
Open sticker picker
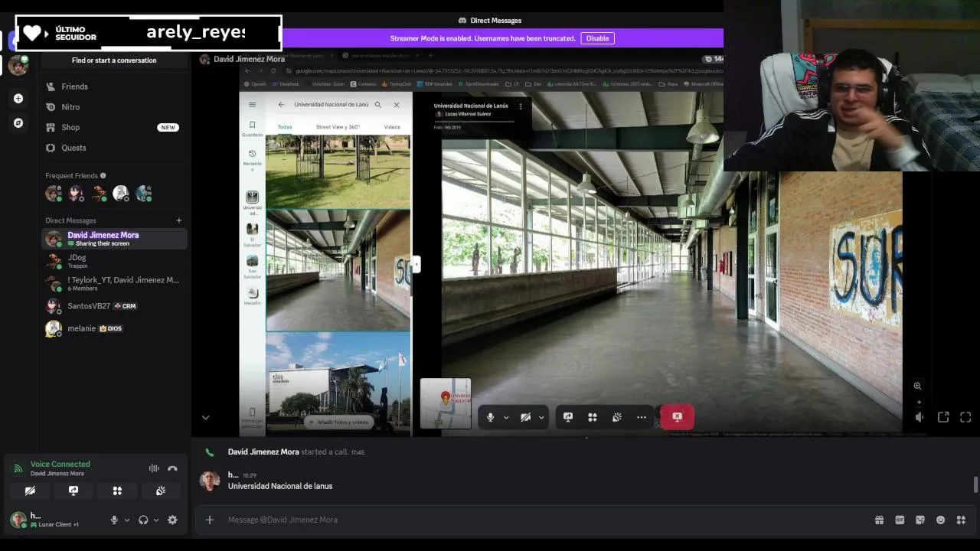click(x=920, y=520)
